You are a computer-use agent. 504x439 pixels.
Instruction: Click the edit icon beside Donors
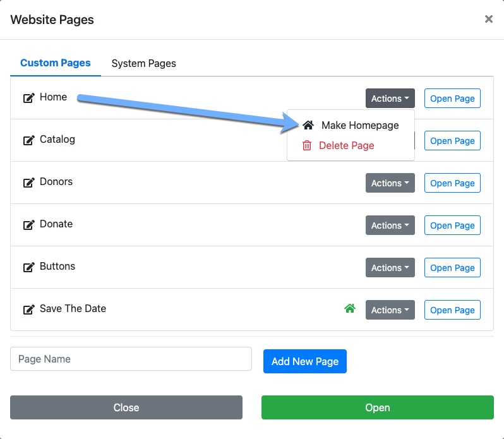coord(28,183)
